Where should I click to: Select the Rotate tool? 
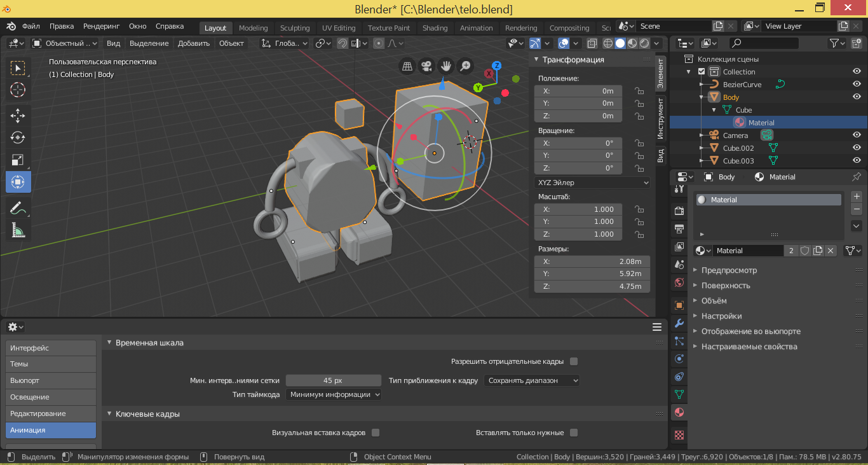[18, 137]
